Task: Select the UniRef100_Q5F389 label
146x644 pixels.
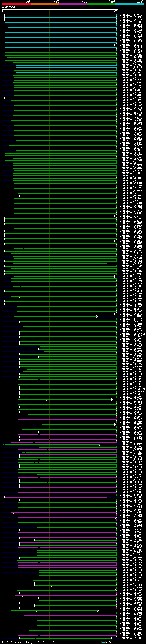Action: click(131, 339)
